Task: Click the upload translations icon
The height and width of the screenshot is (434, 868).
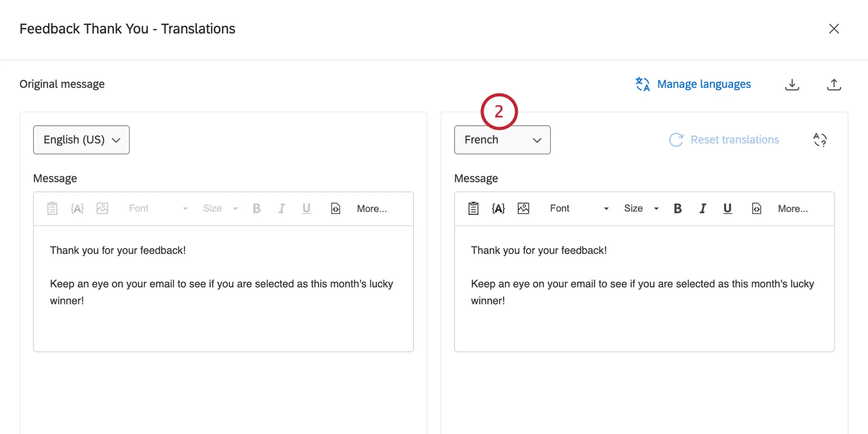Action: [834, 84]
